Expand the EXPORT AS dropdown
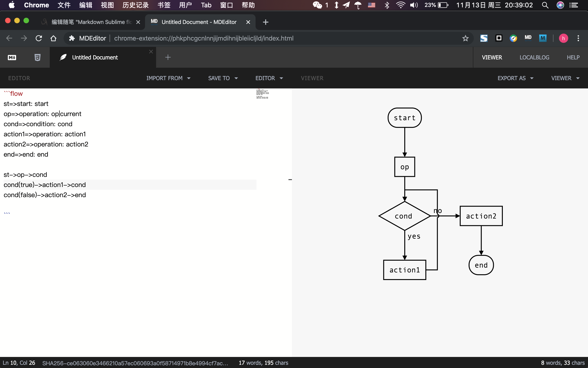 [515, 78]
